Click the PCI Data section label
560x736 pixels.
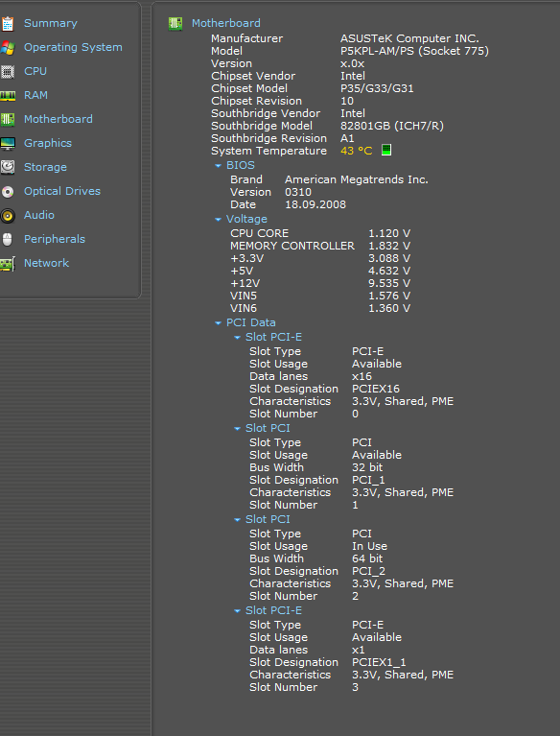point(251,322)
